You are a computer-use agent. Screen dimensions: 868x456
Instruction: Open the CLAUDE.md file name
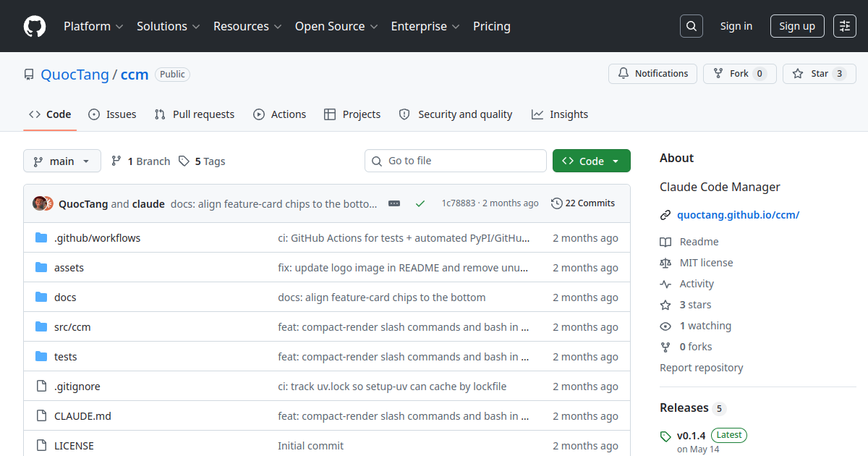click(82, 416)
